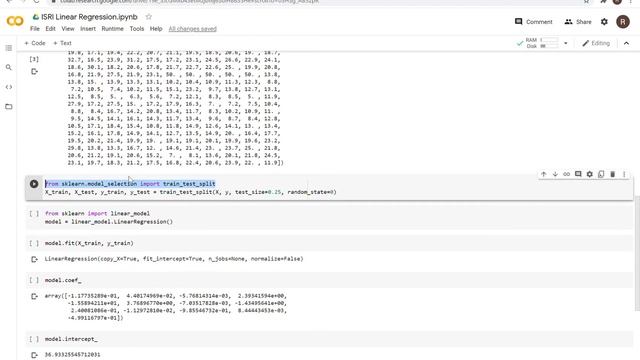The height and width of the screenshot is (360, 640).
Task: Open the File menu
Action: click(35, 29)
